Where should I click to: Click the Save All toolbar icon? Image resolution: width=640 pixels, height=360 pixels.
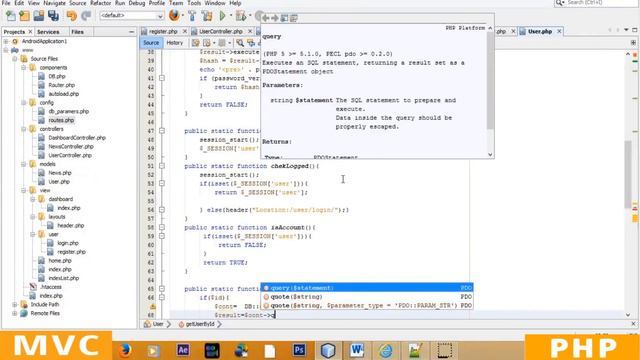tap(53, 16)
